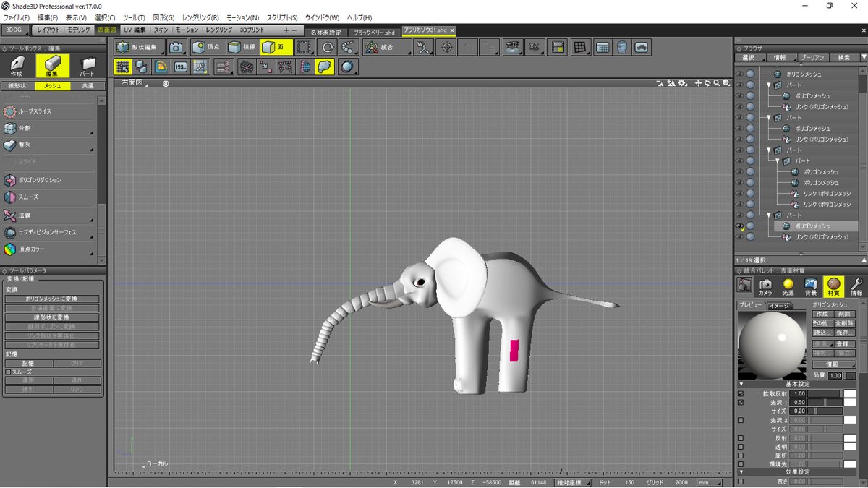Click the rotate arrow icon in toolbar
The image size is (868, 488).
coord(328,47)
